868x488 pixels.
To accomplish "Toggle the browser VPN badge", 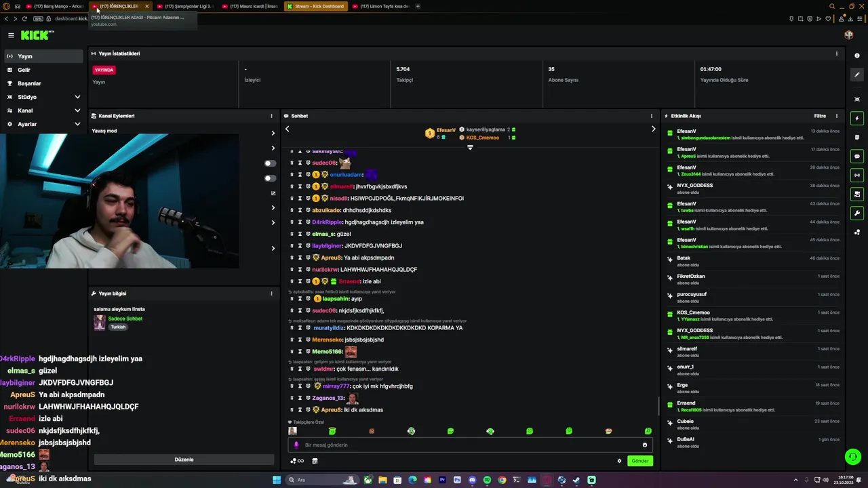I will tap(38, 18).
